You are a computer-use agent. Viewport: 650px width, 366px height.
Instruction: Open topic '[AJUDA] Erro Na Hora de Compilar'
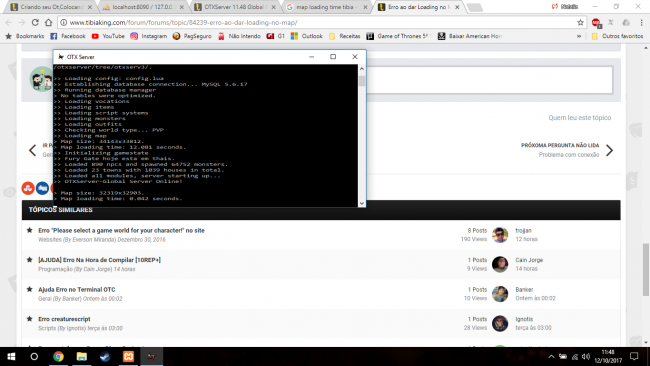[x=99, y=260]
